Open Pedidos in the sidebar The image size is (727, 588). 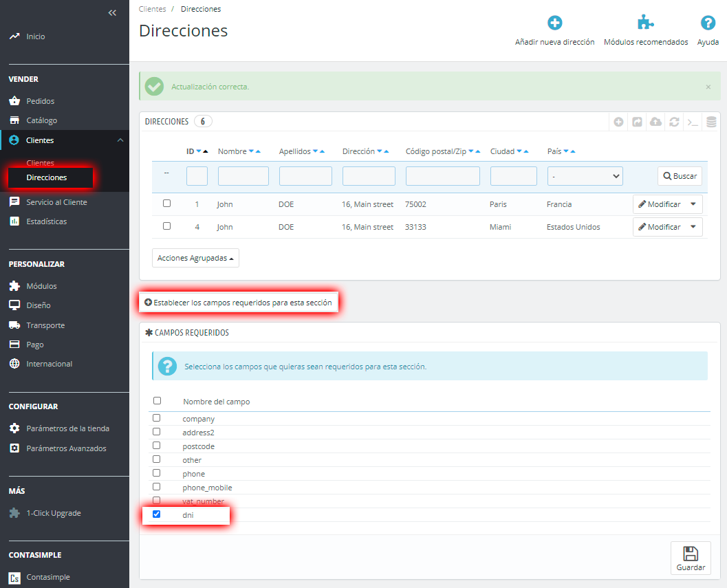pyautogui.click(x=41, y=101)
